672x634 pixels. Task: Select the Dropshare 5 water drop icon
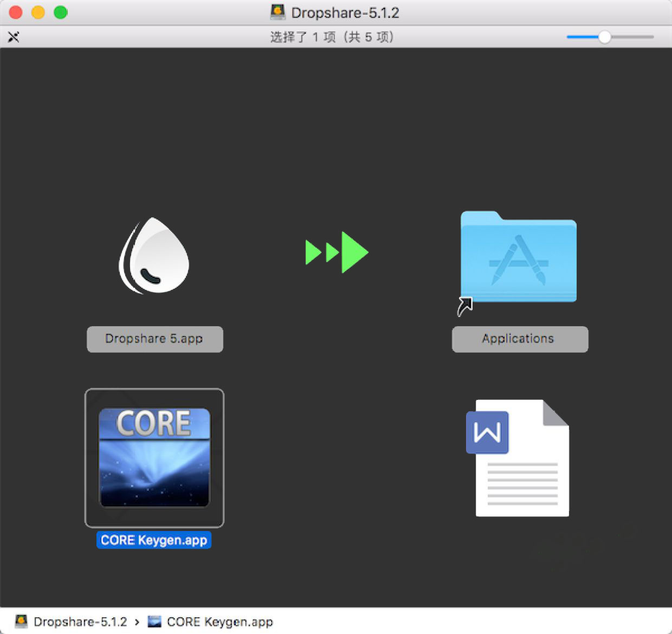click(x=154, y=255)
